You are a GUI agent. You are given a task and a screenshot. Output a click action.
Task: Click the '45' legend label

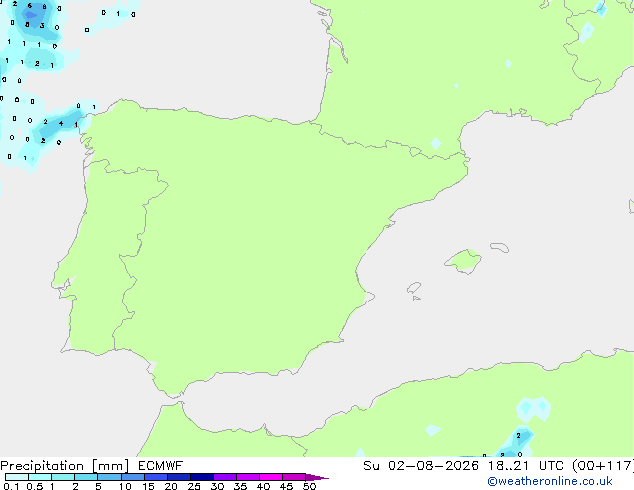coord(286,486)
